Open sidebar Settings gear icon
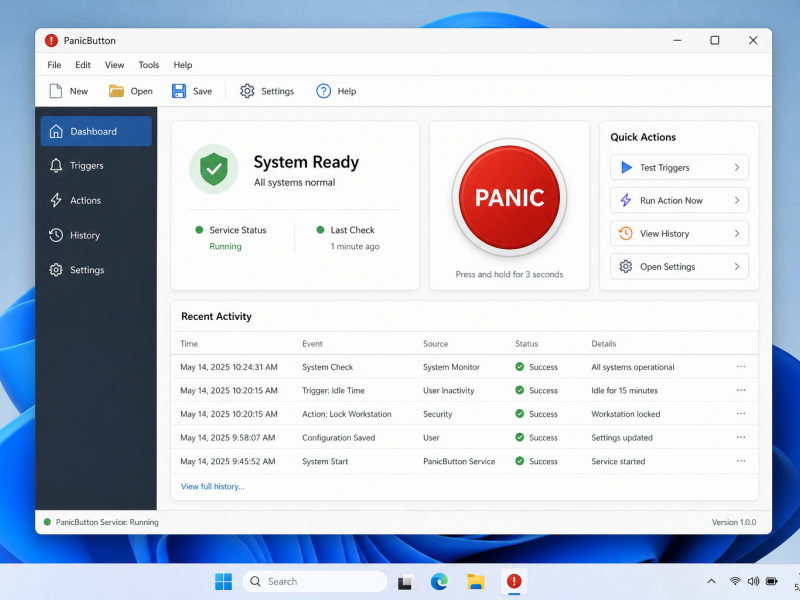This screenshot has height=600, width=800. [56, 270]
